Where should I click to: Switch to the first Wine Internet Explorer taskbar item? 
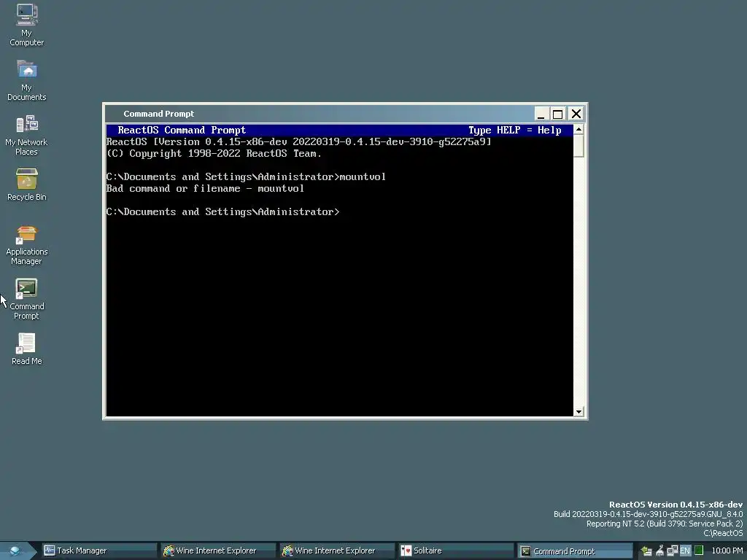[x=218, y=551]
